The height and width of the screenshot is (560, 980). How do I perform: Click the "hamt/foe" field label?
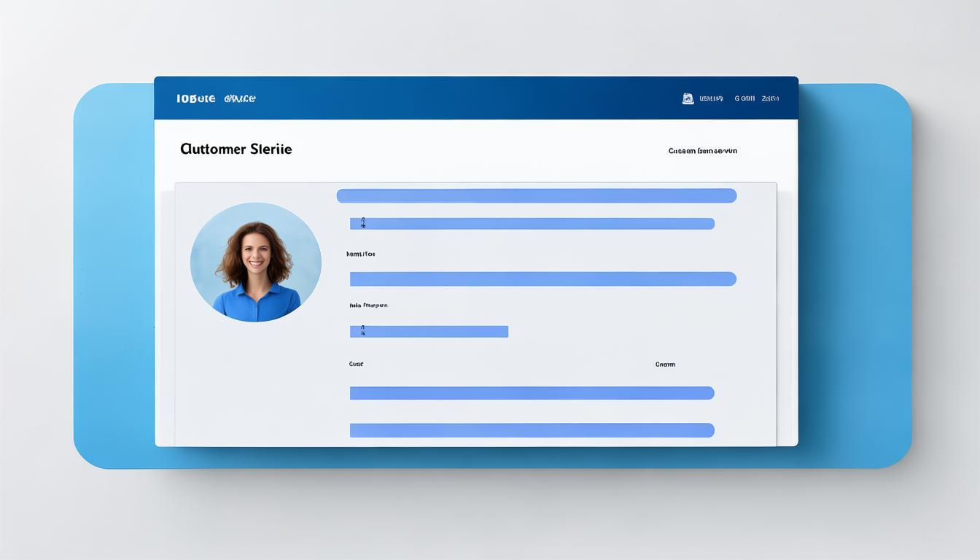(361, 254)
